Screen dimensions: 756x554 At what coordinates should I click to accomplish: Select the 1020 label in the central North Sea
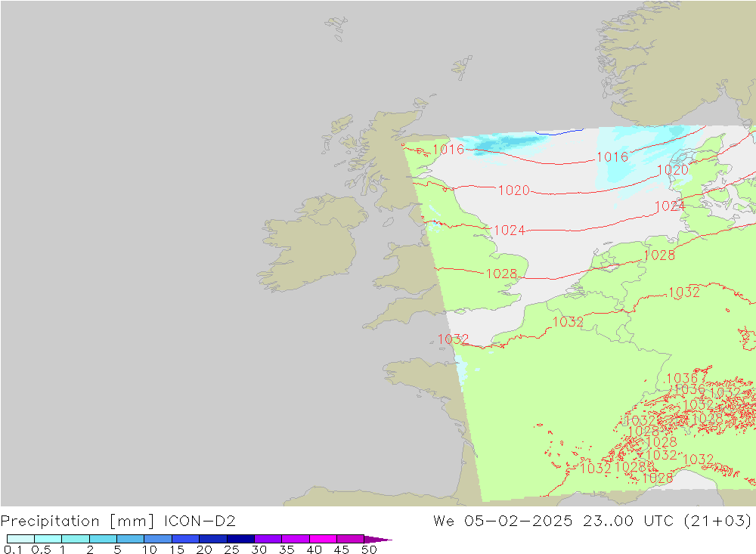(x=514, y=190)
